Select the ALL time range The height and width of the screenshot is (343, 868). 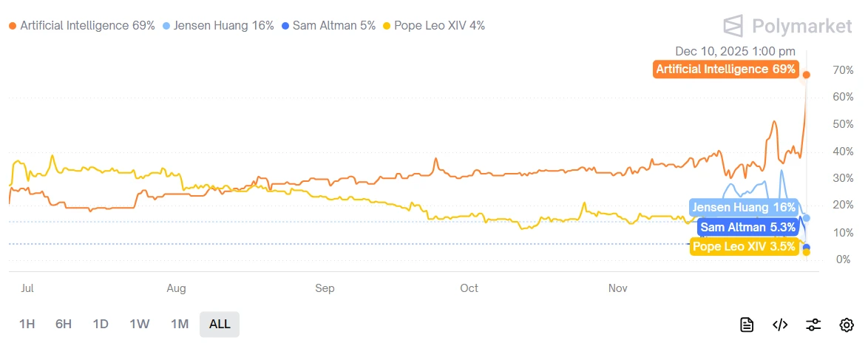point(220,324)
